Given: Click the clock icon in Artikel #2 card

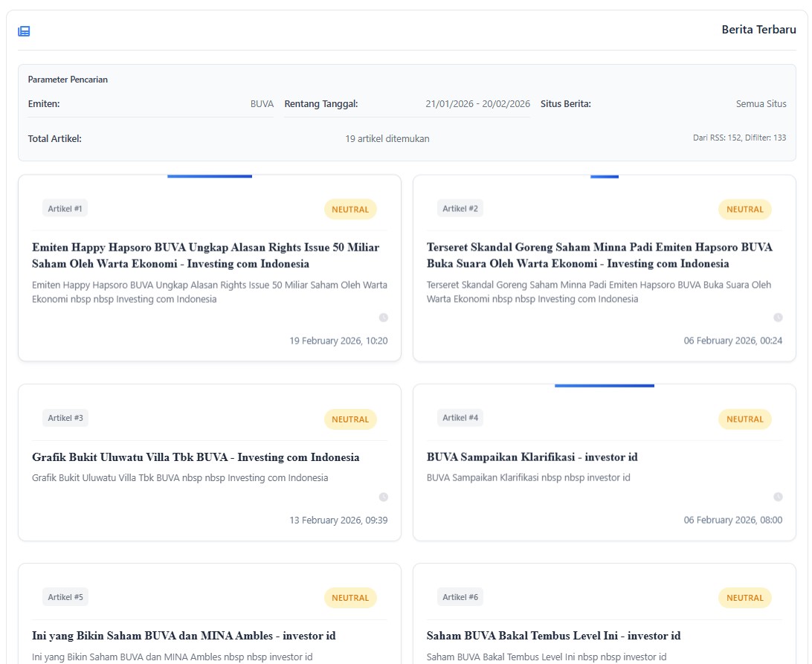Looking at the screenshot, I should click(x=778, y=318).
